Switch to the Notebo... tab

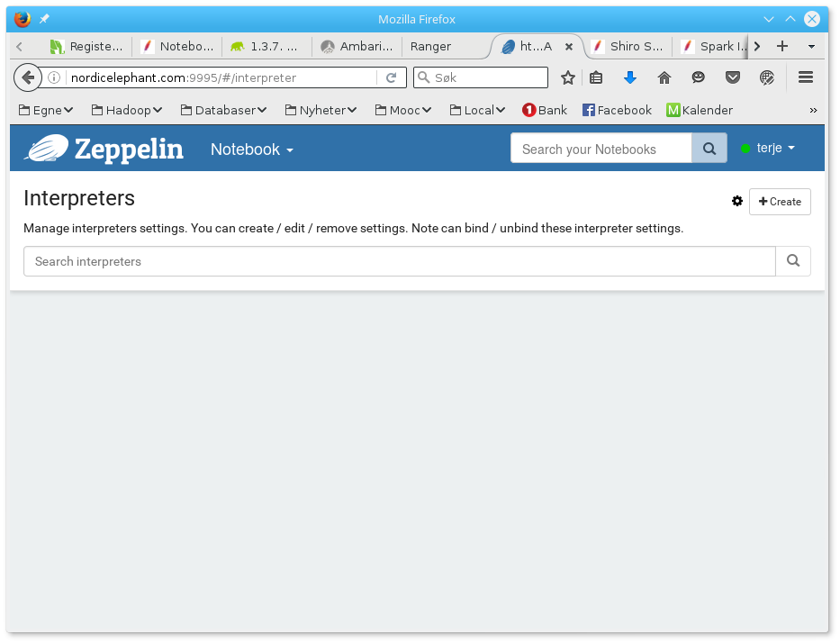coord(177,47)
